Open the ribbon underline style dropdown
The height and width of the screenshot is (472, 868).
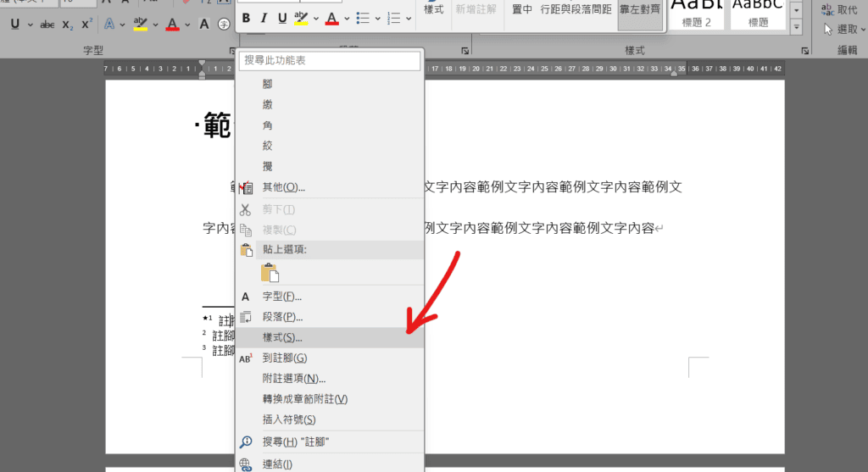tap(30, 25)
